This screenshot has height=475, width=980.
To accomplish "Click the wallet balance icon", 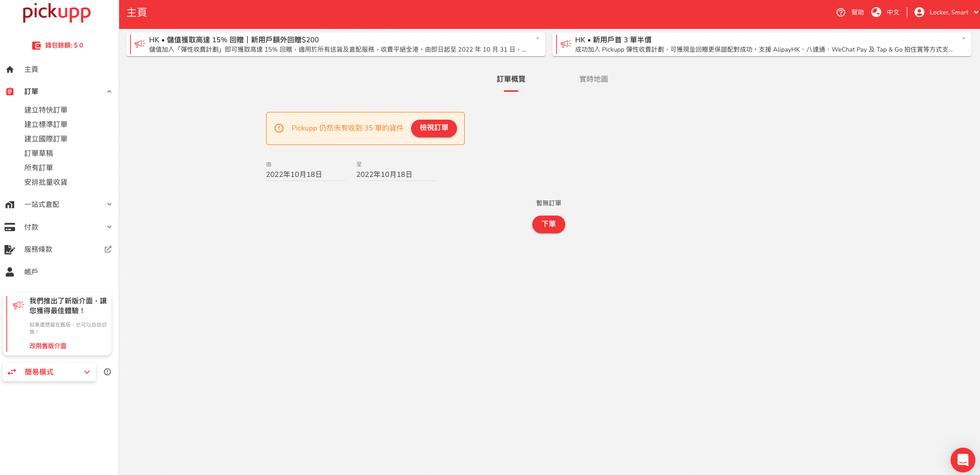I will pos(36,45).
